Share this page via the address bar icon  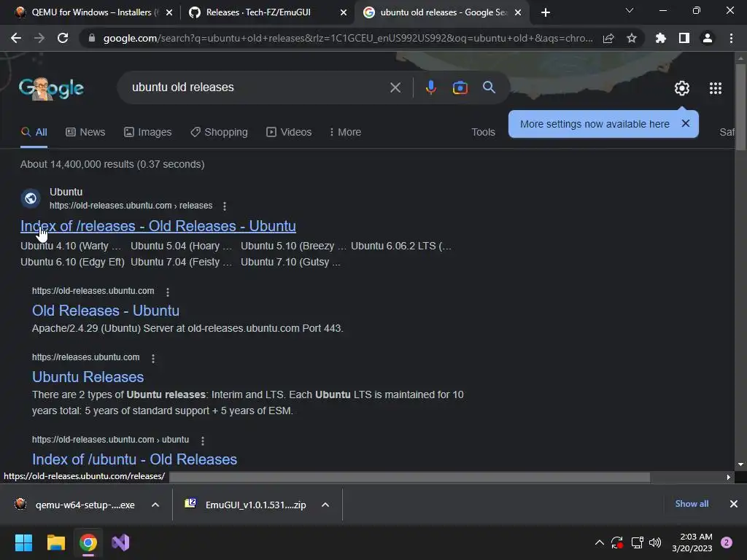click(608, 38)
